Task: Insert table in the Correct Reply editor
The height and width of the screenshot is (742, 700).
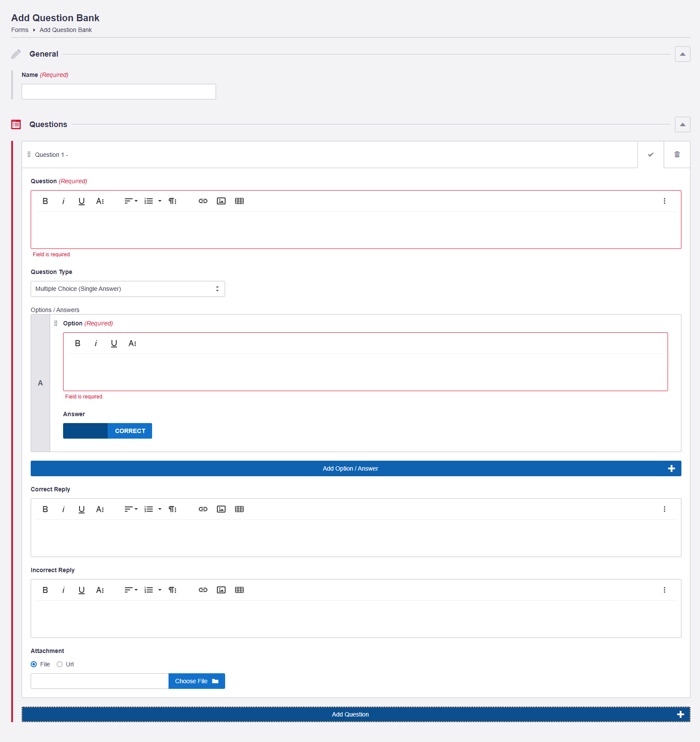Action: 239,509
